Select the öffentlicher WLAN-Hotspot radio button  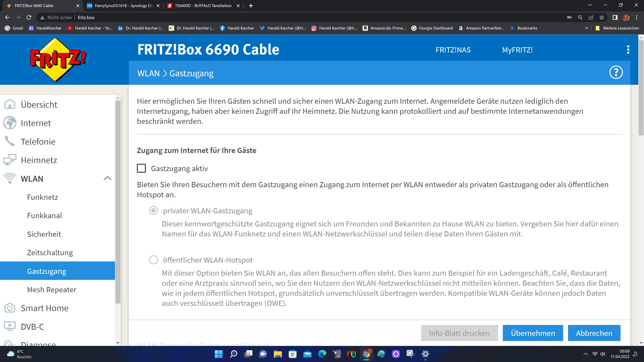(x=153, y=260)
